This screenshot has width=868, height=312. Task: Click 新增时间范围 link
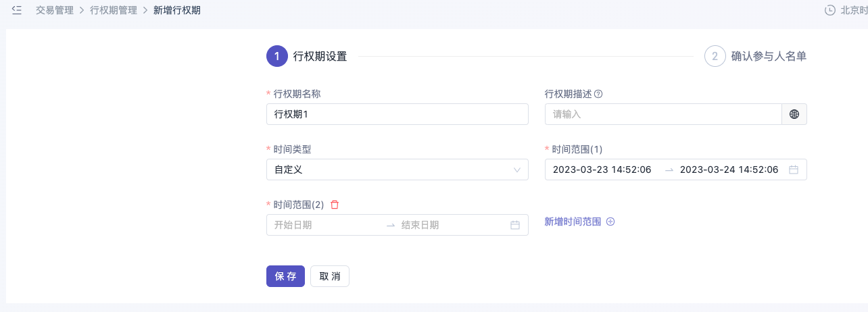[573, 222]
